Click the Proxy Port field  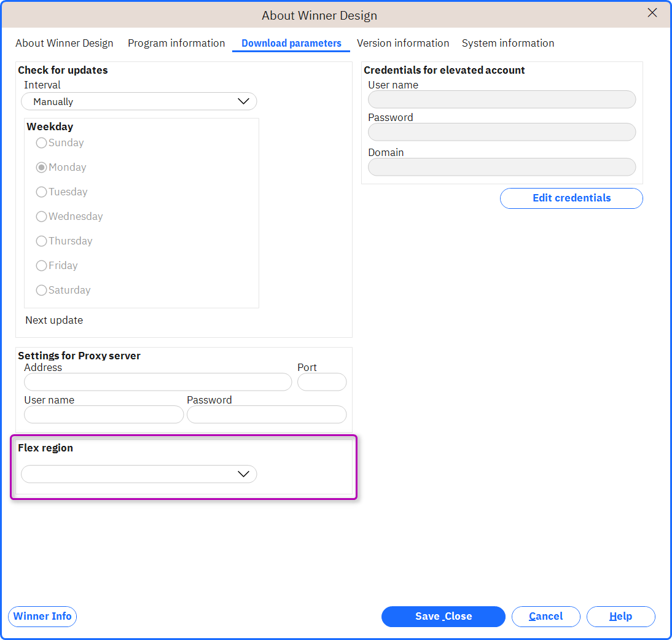[322, 382]
